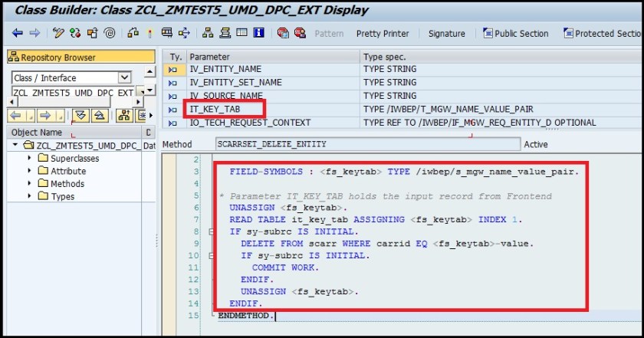
Task: Click the ENDMETHOD. line in editor
Action: pyautogui.click(x=246, y=316)
